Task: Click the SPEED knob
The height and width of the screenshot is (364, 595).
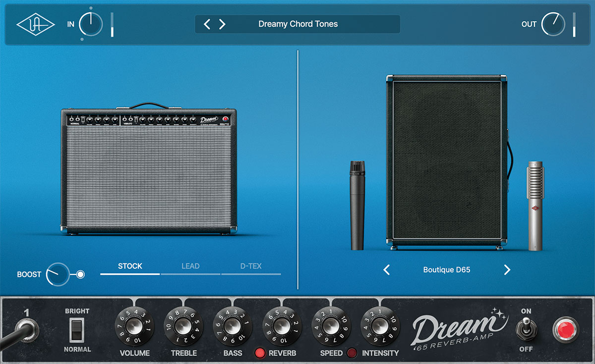Action: pyautogui.click(x=331, y=327)
